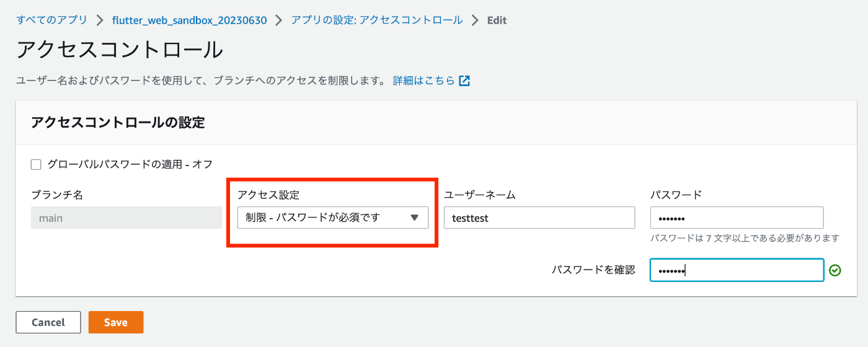868x347 pixels.
Task: Click the chevron before Edit breadcrumb
Action: [x=475, y=20]
